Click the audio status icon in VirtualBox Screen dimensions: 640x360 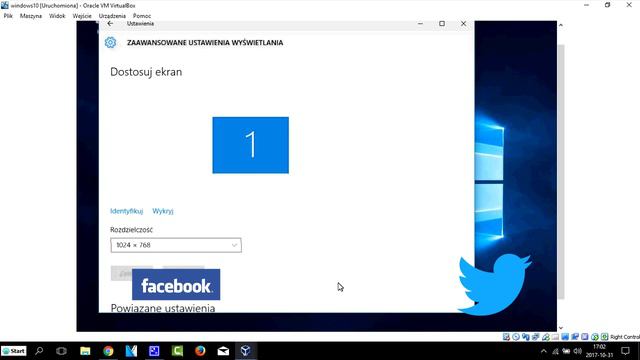(x=526, y=337)
